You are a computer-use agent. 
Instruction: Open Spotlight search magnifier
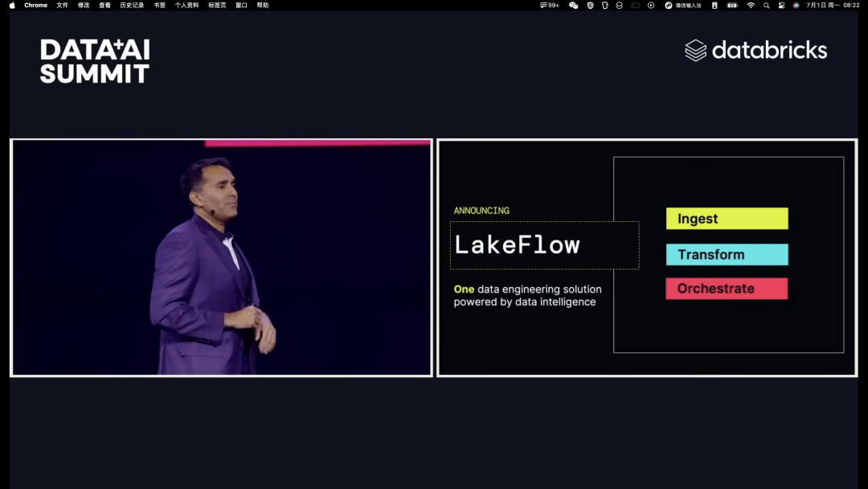(766, 5)
